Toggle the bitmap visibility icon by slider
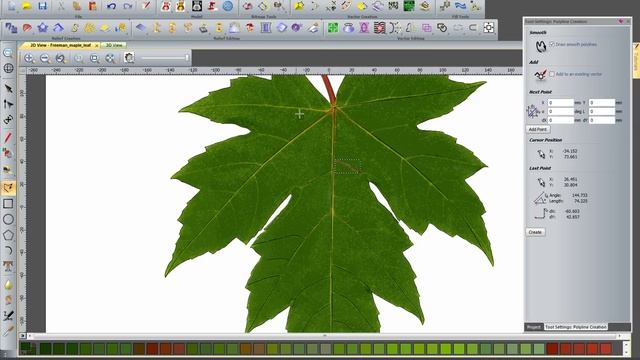The width and height of the screenshot is (640, 360). [x=129, y=58]
